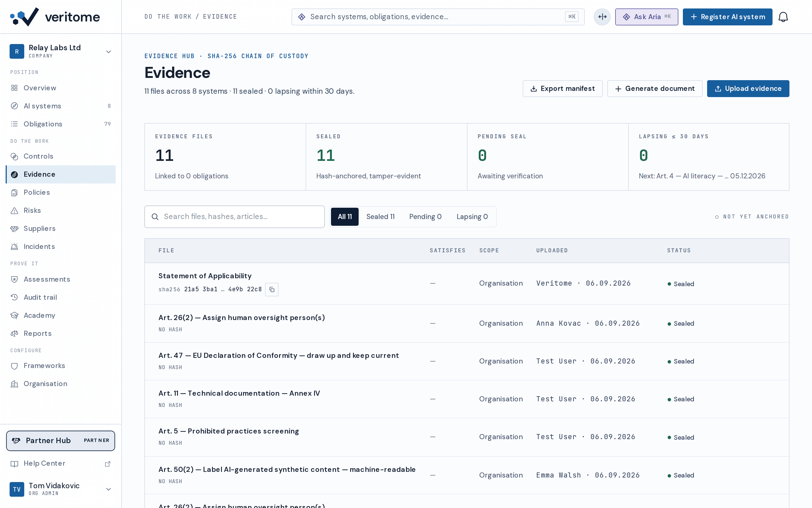Click the SCOPE column header
This screenshot has height=508, width=812.
(x=489, y=251)
